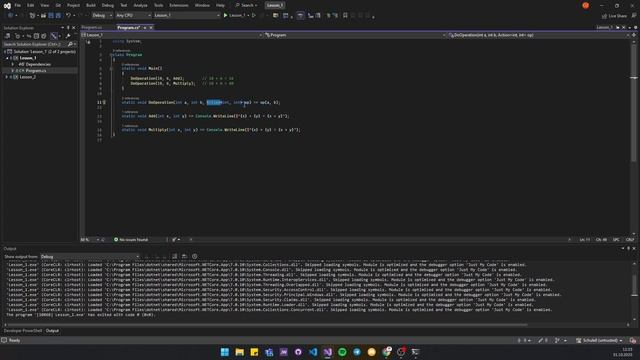Image resolution: width=640 pixels, height=360 pixels.
Task: Click Output panel clear all icon
Action: pos(174,256)
